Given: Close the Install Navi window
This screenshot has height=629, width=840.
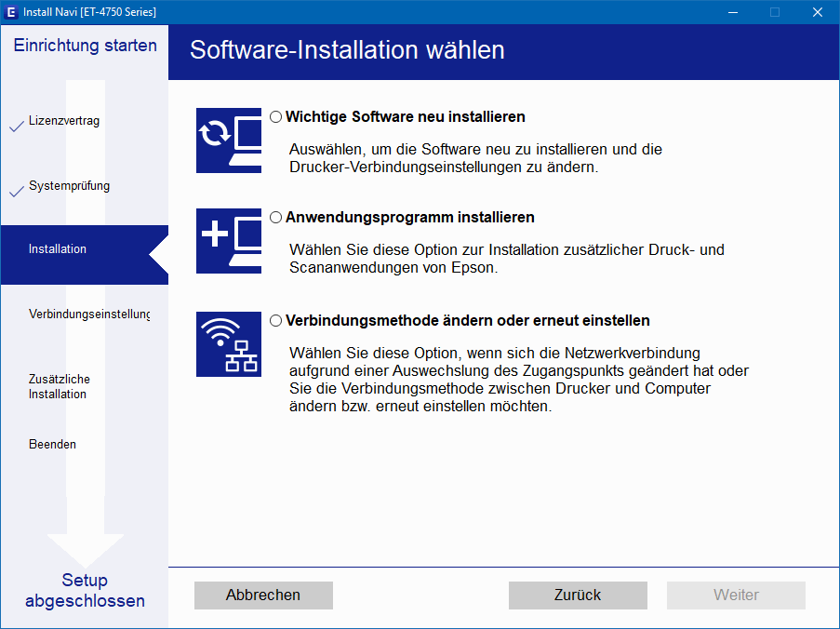Looking at the screenshot, I should pos(817,12).
